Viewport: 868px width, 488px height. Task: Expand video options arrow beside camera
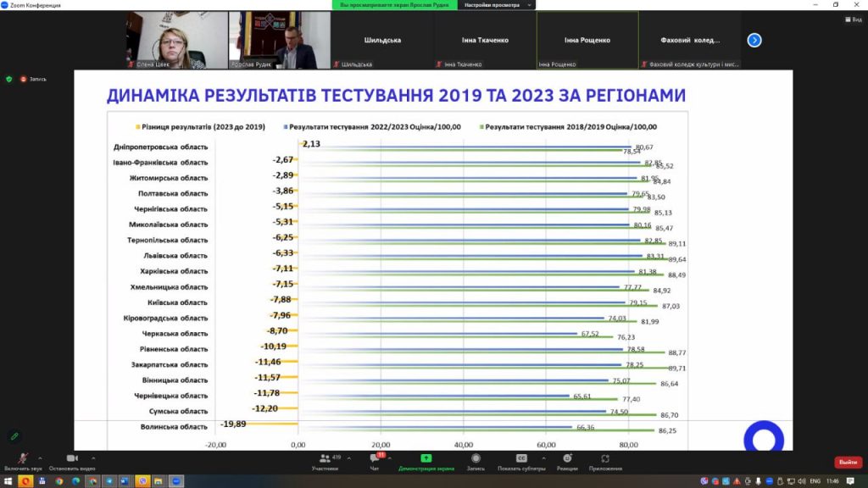pyautogui.click(x=92, y=457)
